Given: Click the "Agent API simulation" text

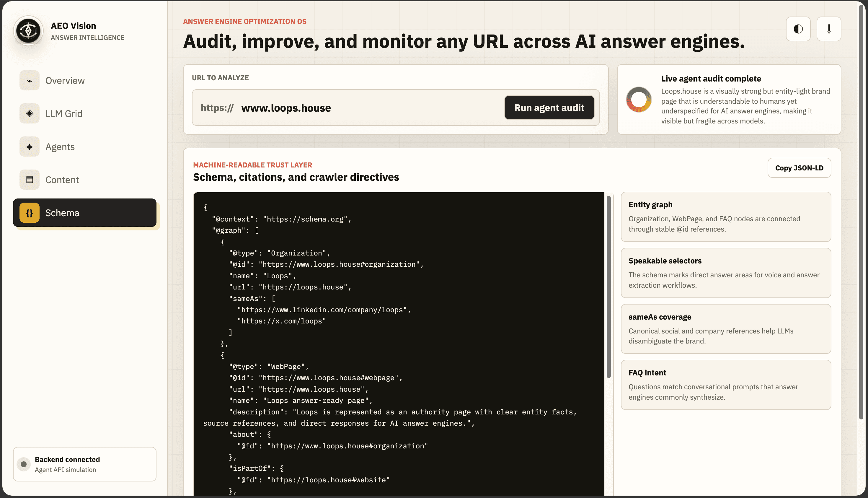Looking at the screenshot, I should pyautogui.click(x=65, y=470).
